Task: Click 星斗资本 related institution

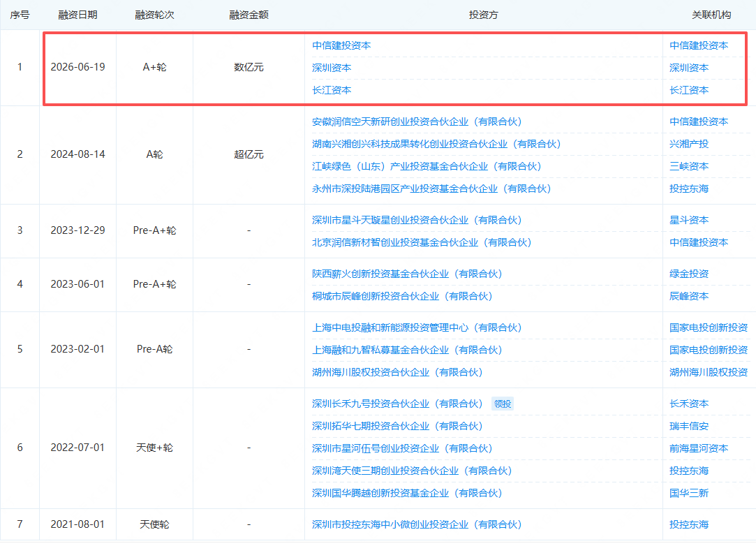Action: (689, 221)
